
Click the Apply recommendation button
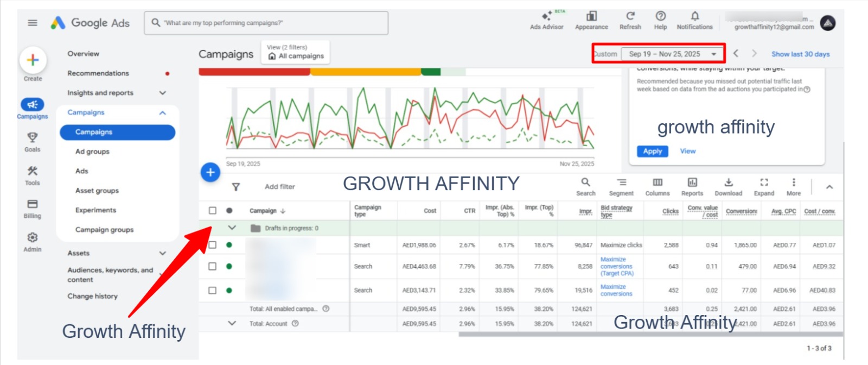[x=652, y=152]
